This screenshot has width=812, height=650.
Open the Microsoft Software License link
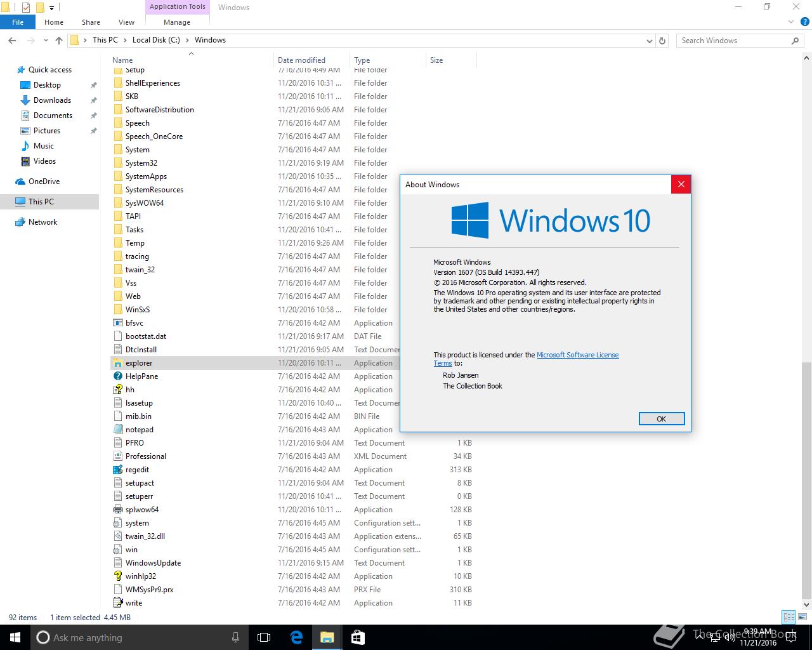578,355
